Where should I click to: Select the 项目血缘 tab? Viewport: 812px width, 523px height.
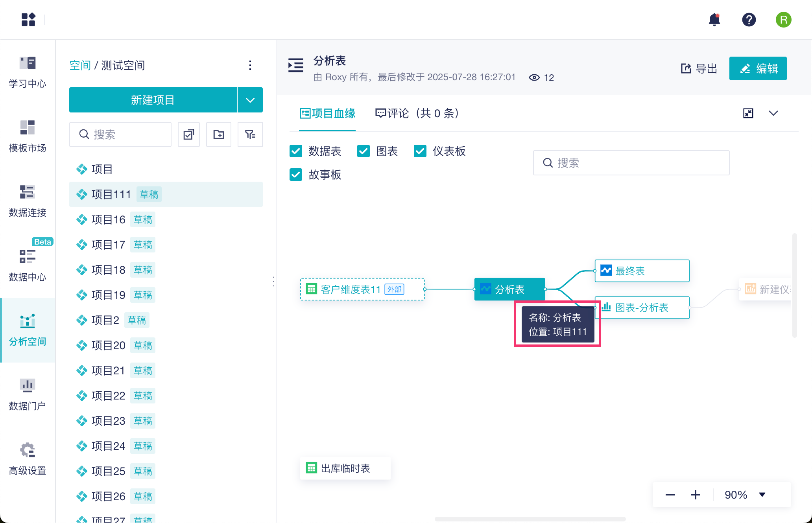pyautogui.click(x=327, y=113)
